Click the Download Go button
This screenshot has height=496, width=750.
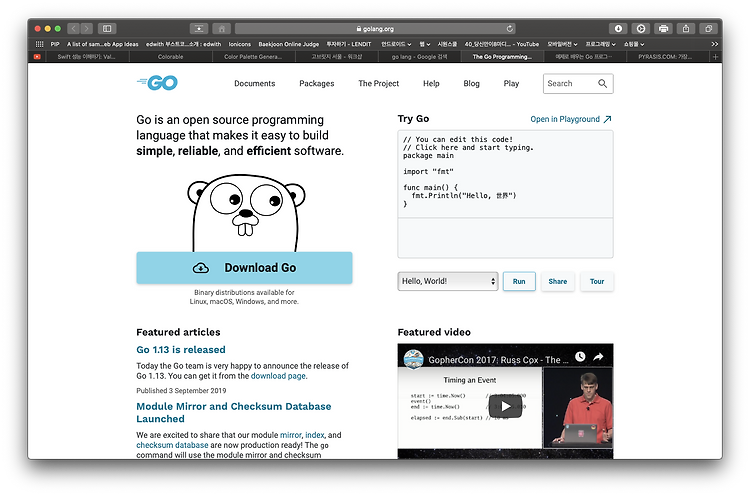click(244, 268)
